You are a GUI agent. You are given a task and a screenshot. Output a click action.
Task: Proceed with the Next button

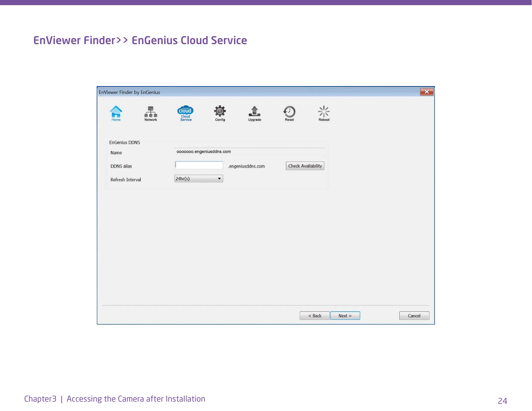345,316
